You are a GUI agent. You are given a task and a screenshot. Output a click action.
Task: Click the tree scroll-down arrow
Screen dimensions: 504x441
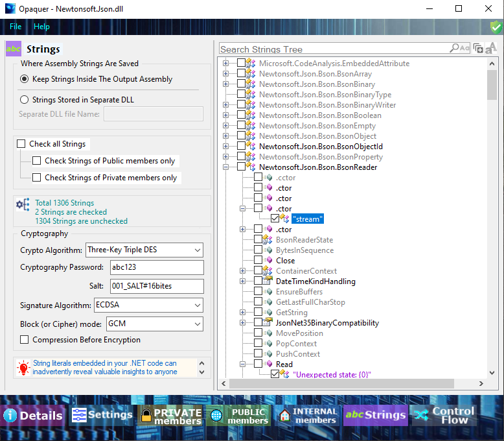coord(492,373)
